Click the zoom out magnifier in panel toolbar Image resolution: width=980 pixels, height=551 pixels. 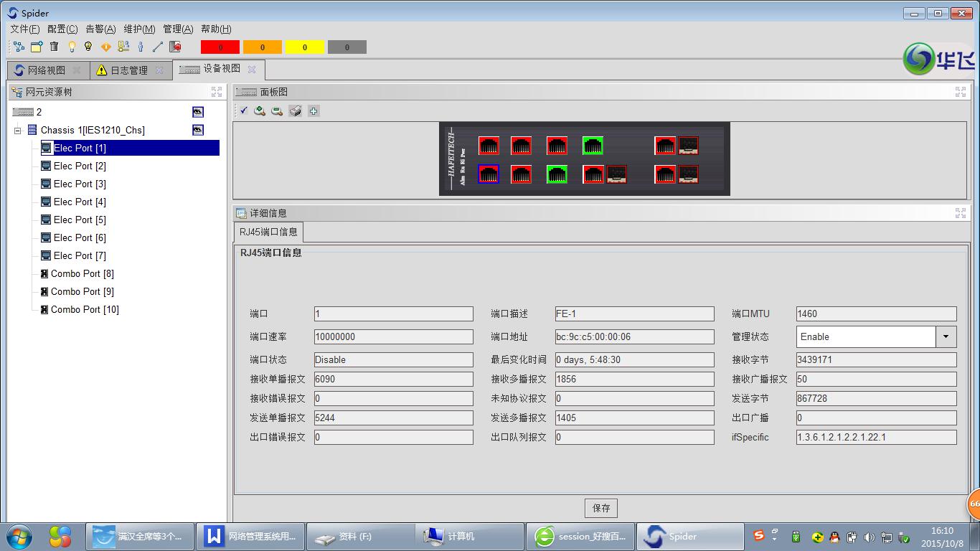[277, 110]
